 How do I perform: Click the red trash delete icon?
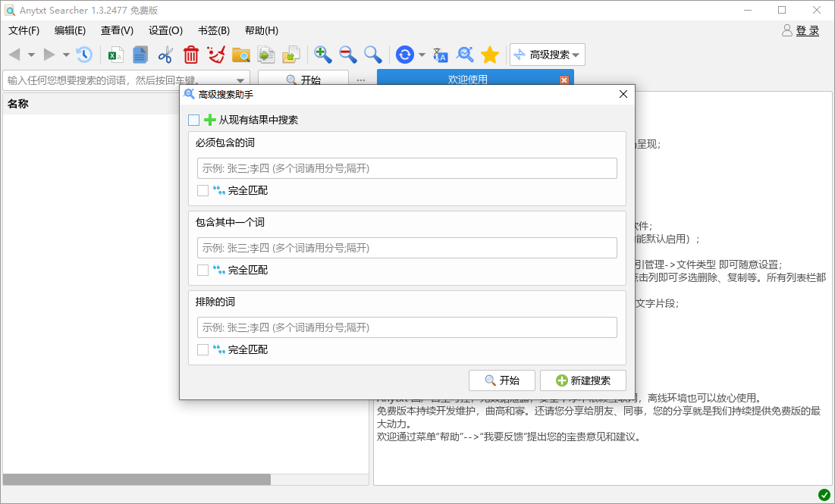click(x=190, y=55)
